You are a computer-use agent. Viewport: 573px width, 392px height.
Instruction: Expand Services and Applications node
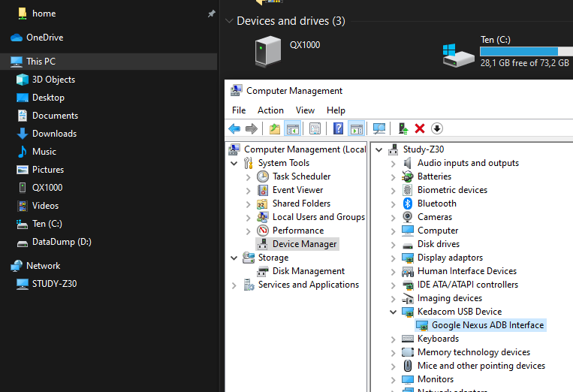tap(234, 285)
